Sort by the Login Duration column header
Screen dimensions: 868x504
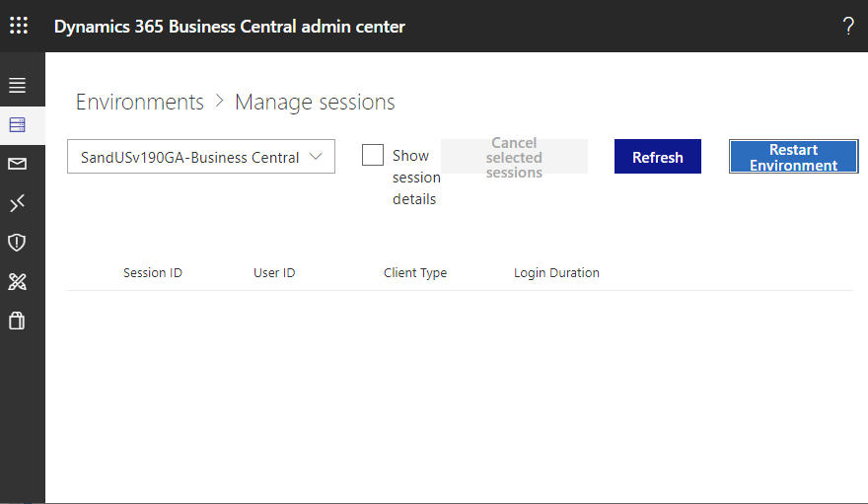pos(556,273)
